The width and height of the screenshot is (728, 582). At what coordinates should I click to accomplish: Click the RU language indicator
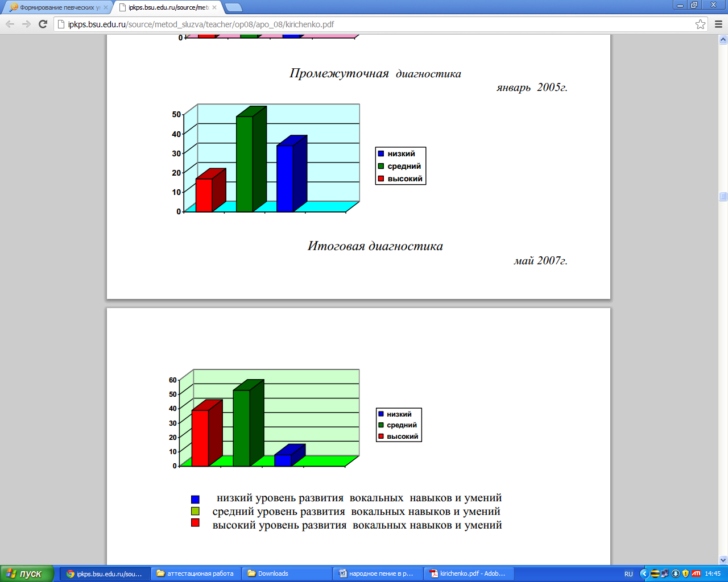coord(628,573)
